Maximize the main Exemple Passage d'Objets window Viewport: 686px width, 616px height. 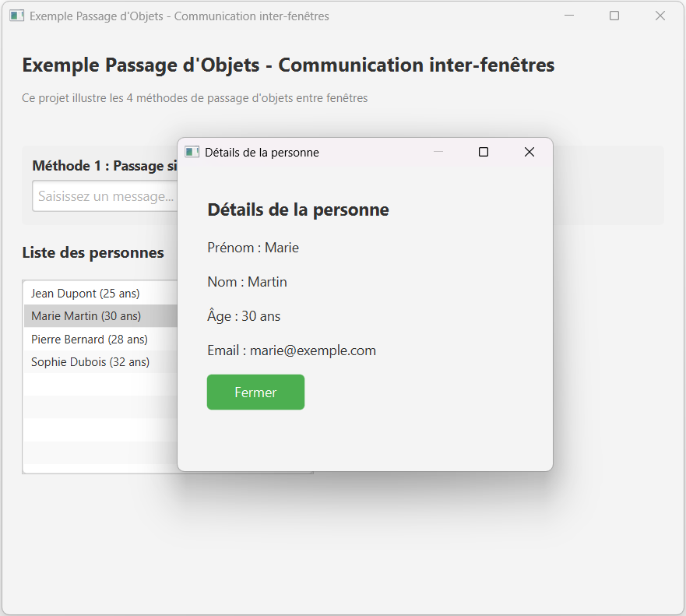[x=614, y=16]
